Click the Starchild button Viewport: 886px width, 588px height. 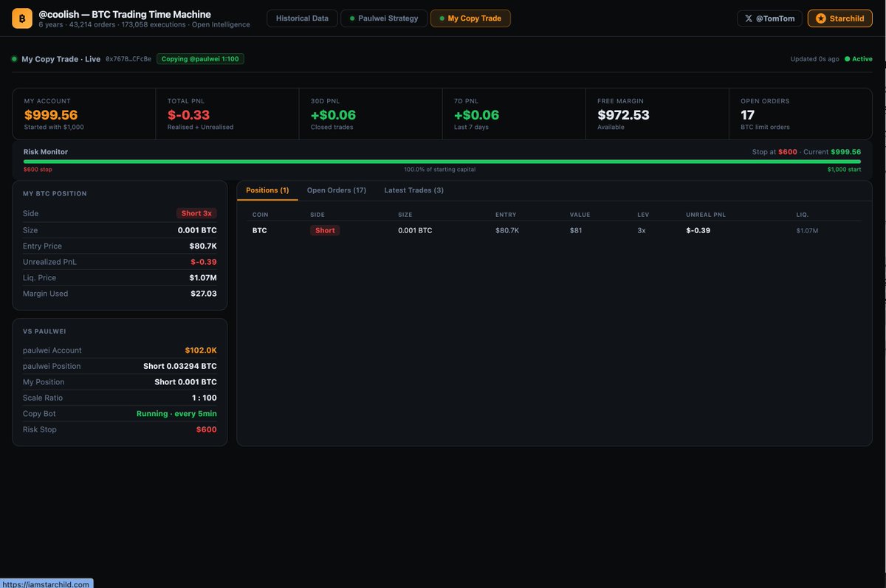coord(839,18)
